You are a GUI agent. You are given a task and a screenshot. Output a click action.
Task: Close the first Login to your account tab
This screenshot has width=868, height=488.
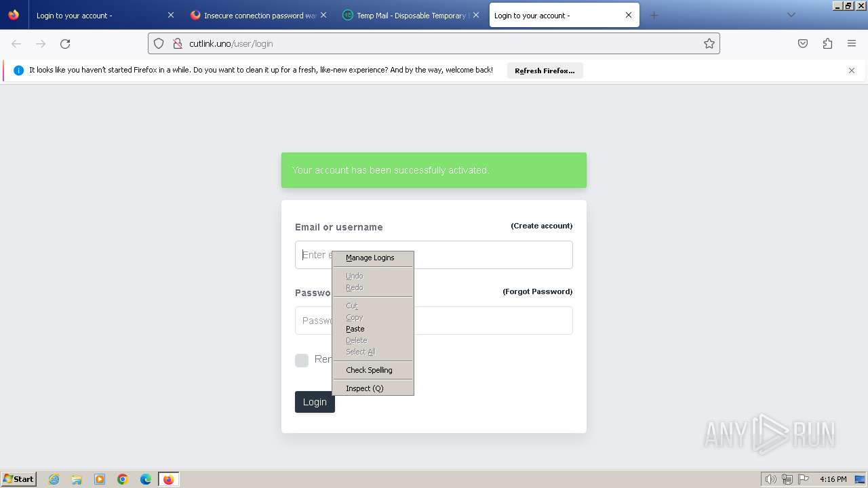pyautogui.click(x=171, y=15)
